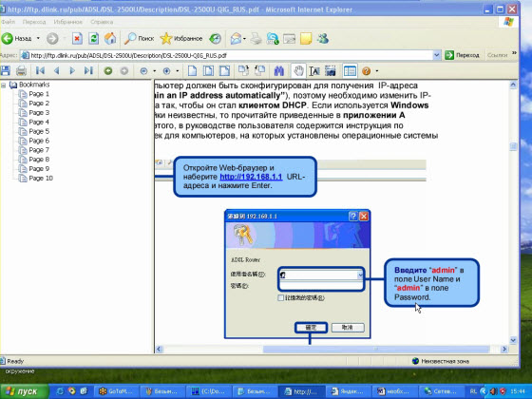Click the PDF print icon

(21, 71)
